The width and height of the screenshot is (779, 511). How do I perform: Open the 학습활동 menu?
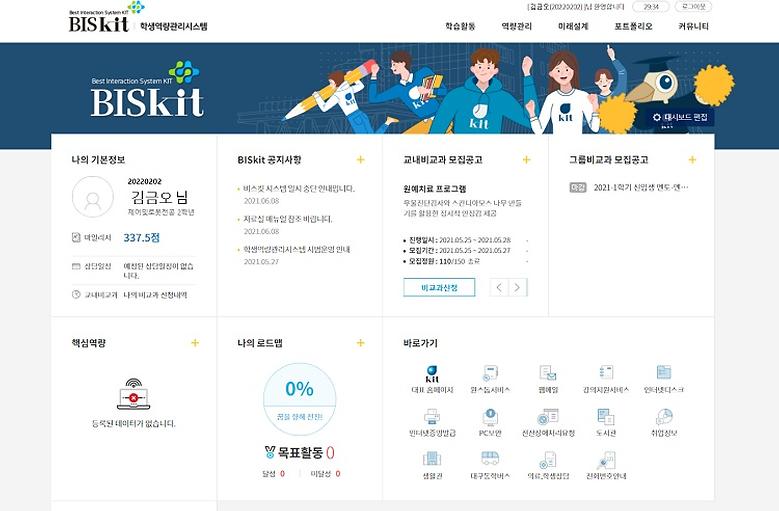pos(460,26)
